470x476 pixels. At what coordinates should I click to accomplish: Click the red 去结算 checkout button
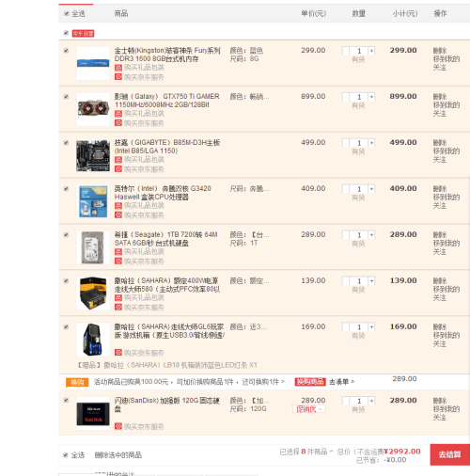coord(450,454)
